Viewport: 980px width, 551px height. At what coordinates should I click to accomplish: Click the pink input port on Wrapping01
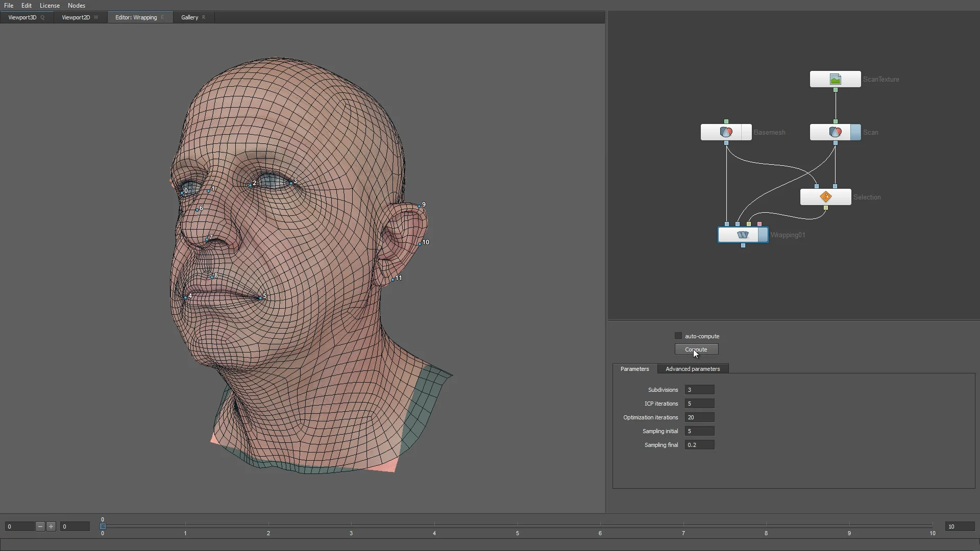759,224
